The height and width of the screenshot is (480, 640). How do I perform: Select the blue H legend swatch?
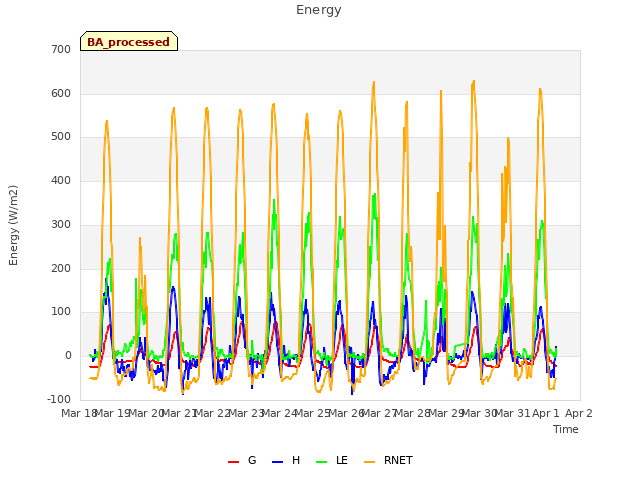point(277,462)
